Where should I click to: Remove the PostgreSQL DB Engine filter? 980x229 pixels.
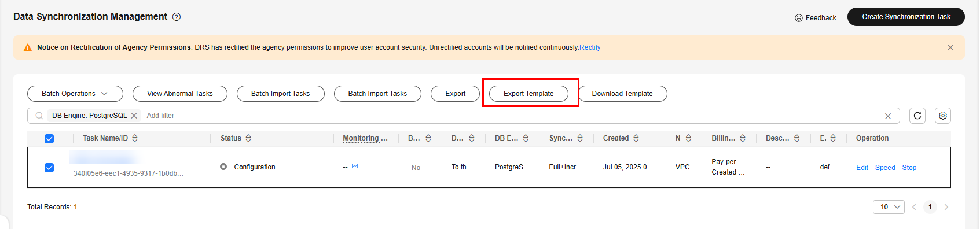click(x=134, y=116)
